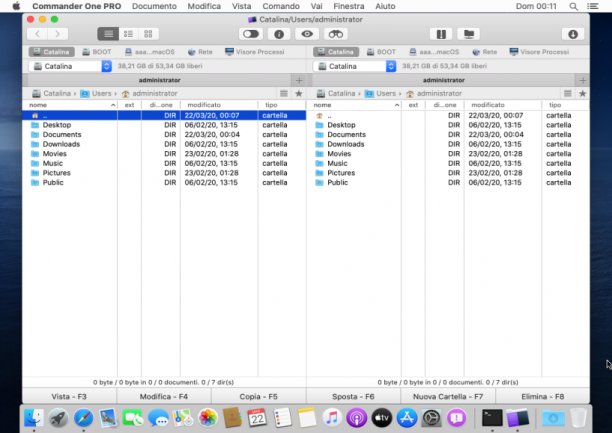Open Rete network in right panel
The image size is (612, 433).
[x=485, y=52]
